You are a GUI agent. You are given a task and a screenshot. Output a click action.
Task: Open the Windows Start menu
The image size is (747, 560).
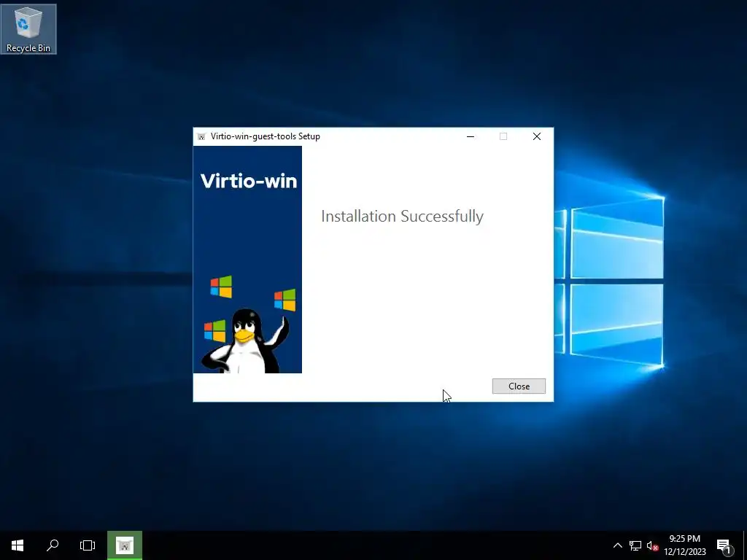click(x=18, y=545)
